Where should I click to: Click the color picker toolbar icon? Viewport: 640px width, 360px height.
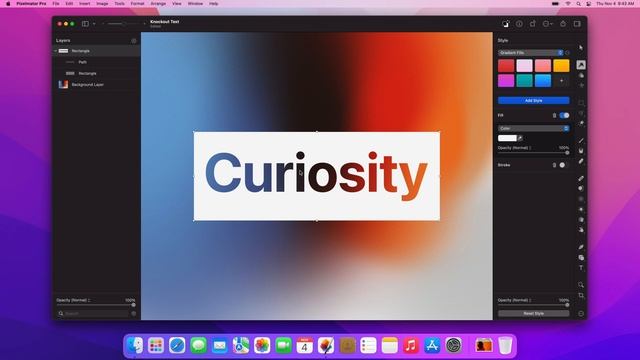[x=506, y=24]
